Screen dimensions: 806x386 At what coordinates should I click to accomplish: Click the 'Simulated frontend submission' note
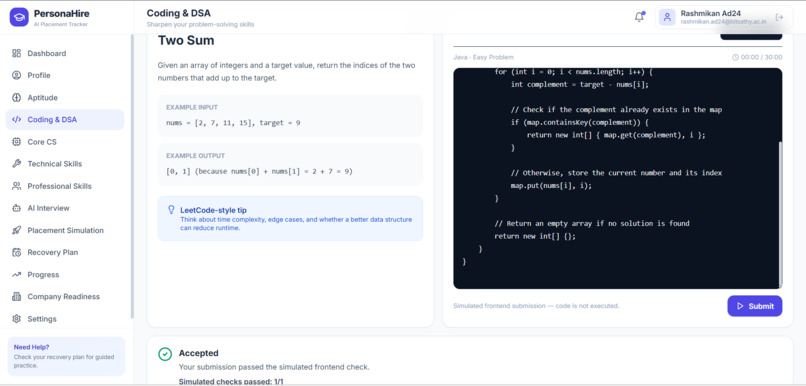(x=536, y=306)
